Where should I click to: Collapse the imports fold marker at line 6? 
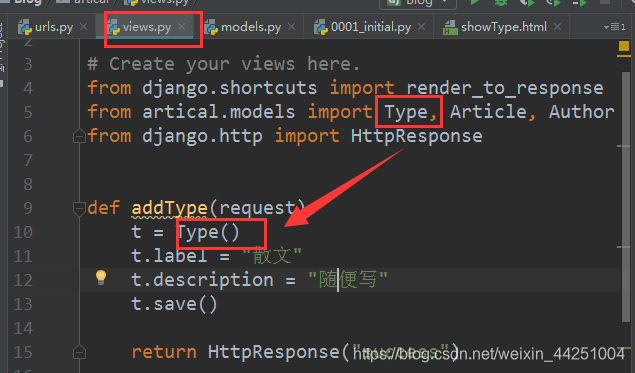click(x=79, y=136)
